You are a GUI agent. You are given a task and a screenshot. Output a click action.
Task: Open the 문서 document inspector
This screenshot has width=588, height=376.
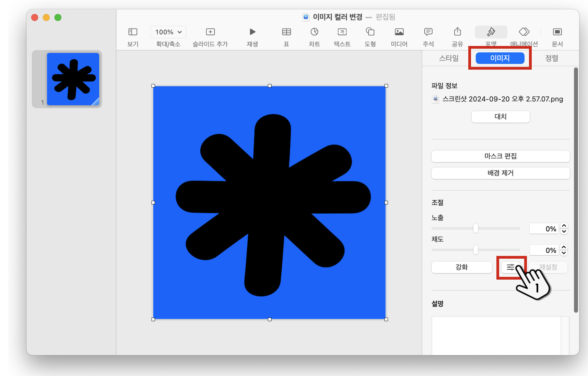coord(557,32)
